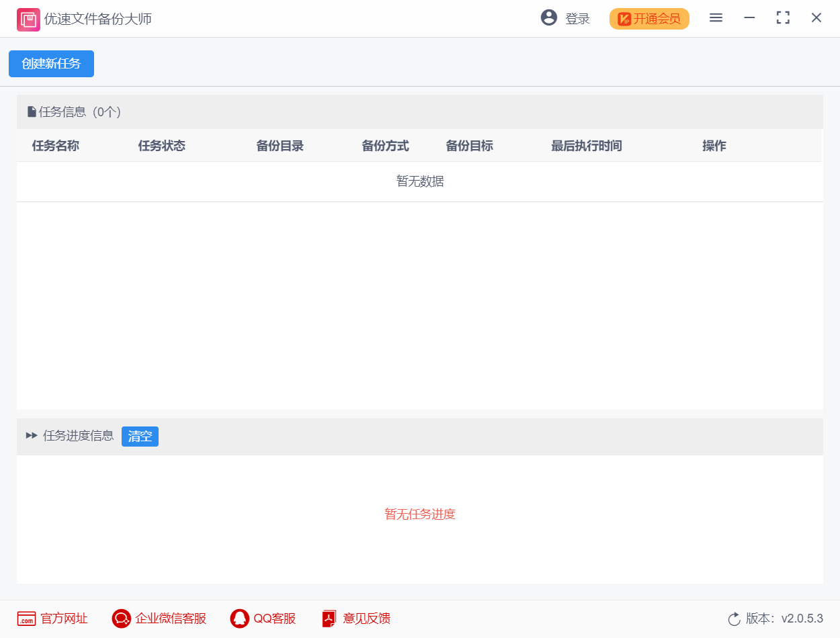Click the 任务状态 column header

click(162, 146)
